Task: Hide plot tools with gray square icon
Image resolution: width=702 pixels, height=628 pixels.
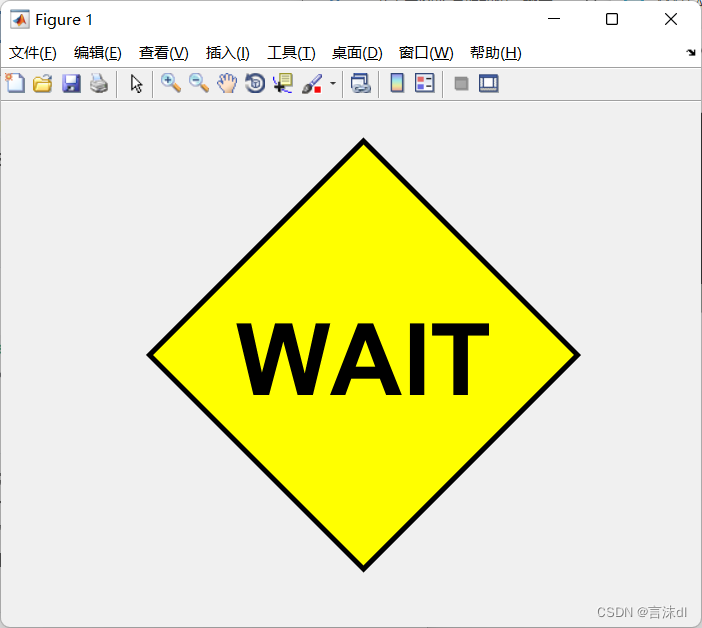Action: tap(461, 83)
